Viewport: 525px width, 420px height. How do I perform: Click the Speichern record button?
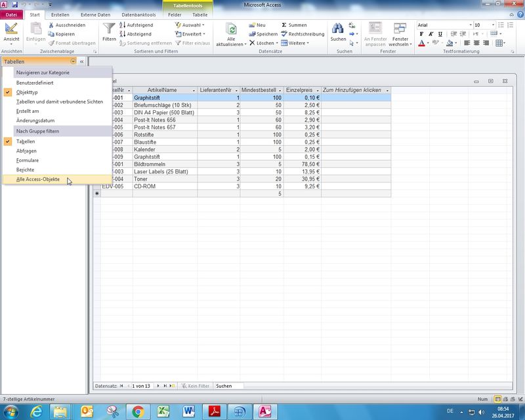(x=262, y=34)
